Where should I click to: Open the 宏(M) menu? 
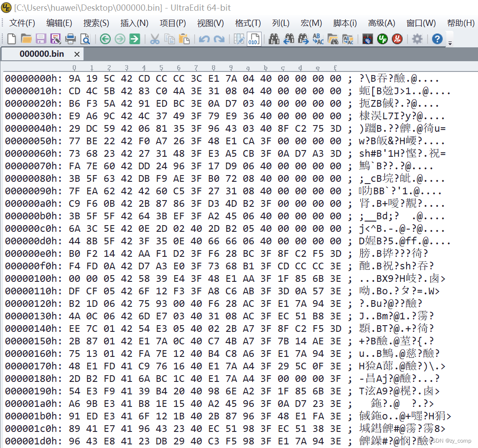click(x=311, y=23)
